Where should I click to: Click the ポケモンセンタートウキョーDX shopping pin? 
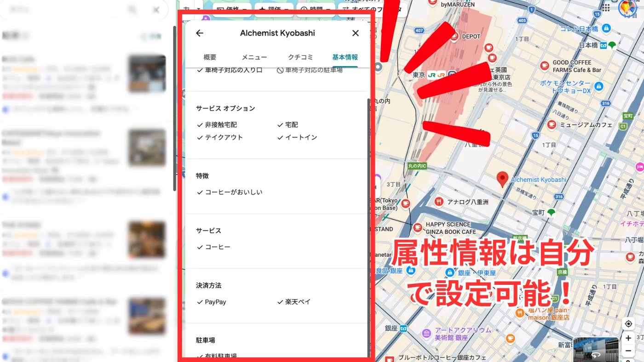[598, 86]
